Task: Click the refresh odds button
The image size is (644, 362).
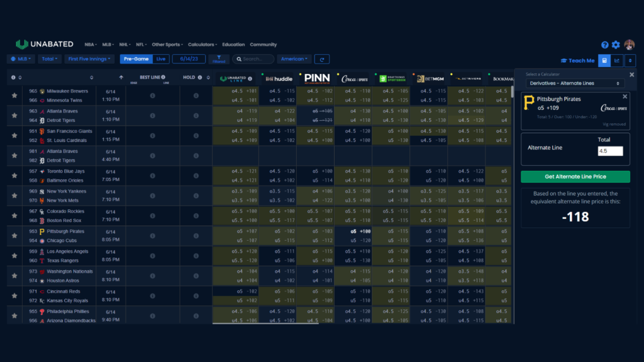Action: [322, 59]
